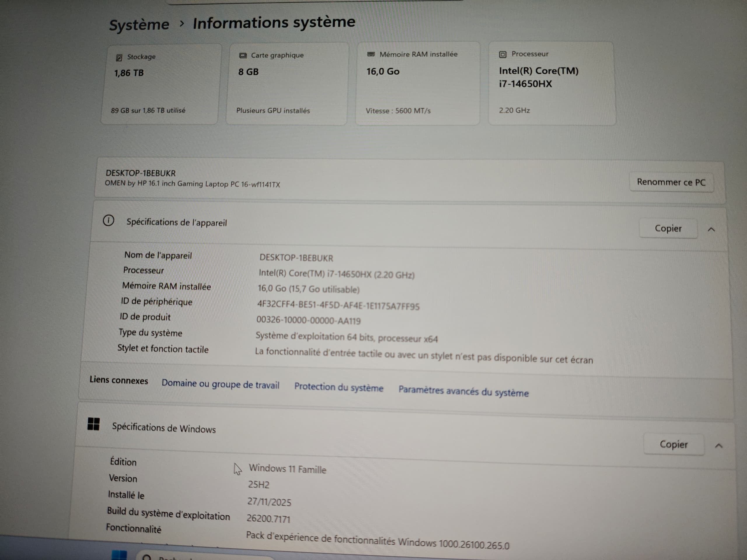Open Paramètres avancés du système link
Image resolution: width=747 pixels, height=560 pixels.
coord(463,391)
